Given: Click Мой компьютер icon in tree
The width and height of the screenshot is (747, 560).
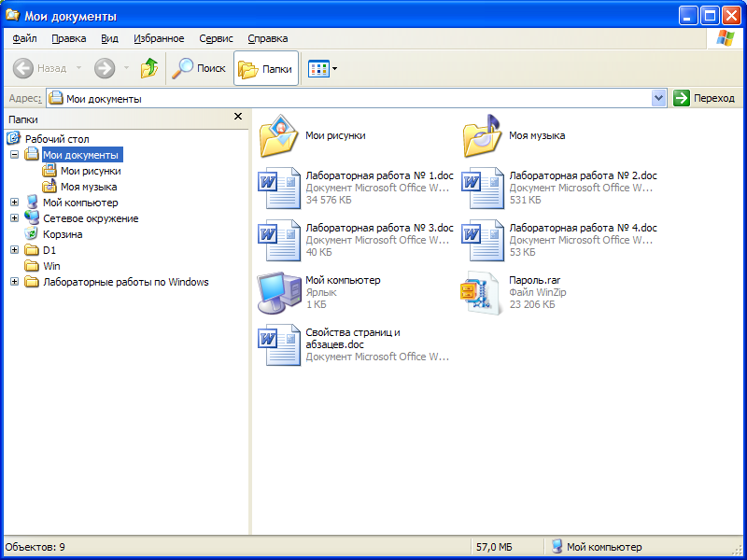Looking at the screenshot, I should 32,202.
